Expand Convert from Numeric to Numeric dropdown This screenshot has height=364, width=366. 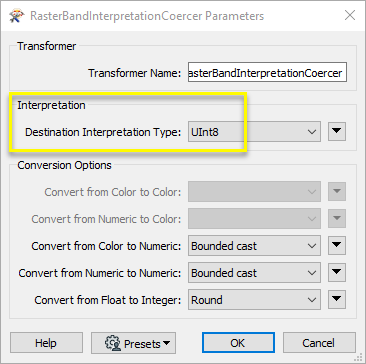pyautogui.click(x=254, y=273)
